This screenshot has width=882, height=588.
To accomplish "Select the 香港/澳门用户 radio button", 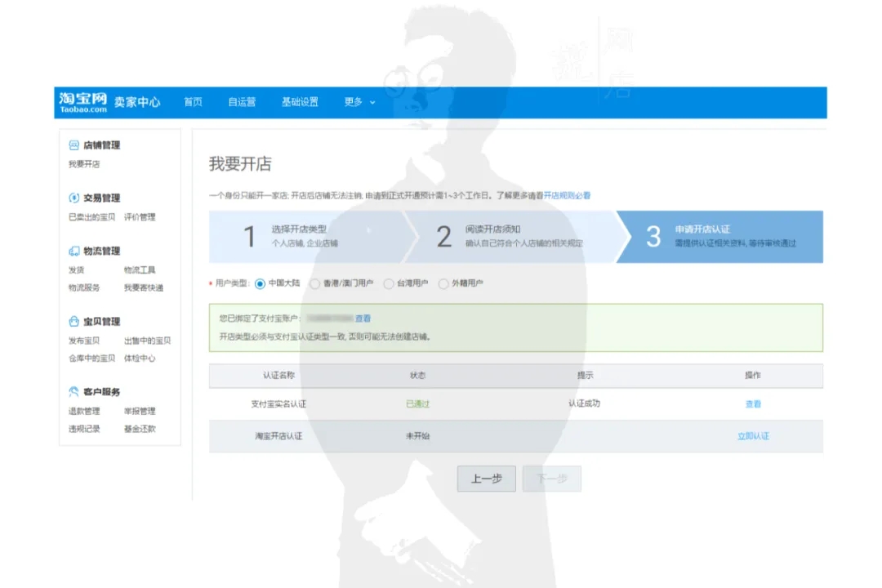I will click(x=315, y=284).
